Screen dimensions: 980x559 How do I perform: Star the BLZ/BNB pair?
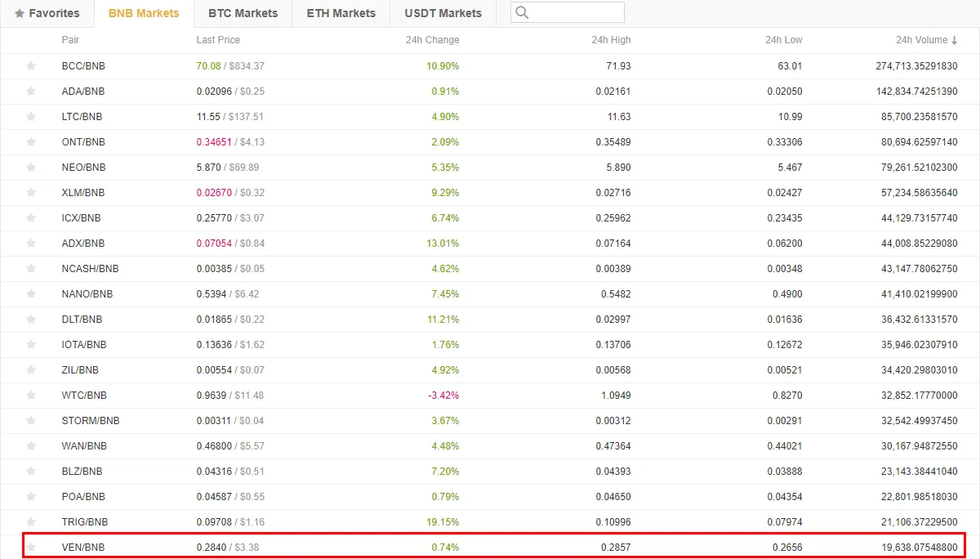point(31,472)
